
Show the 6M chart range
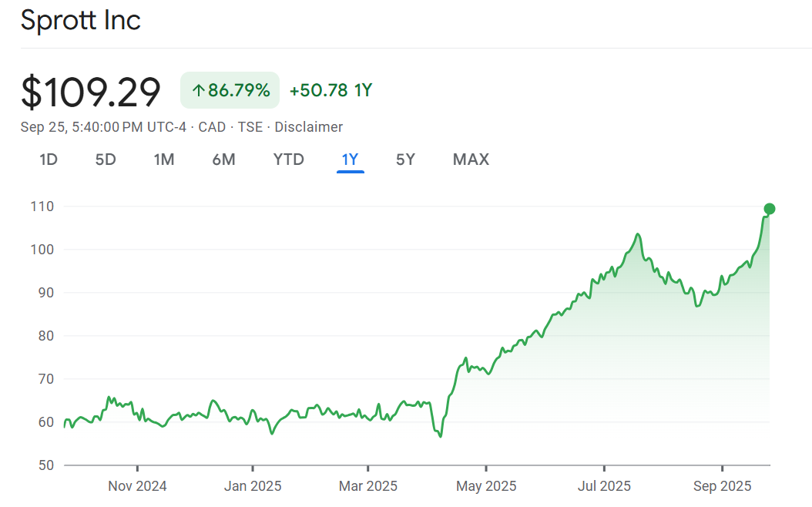tap(223, 159)
